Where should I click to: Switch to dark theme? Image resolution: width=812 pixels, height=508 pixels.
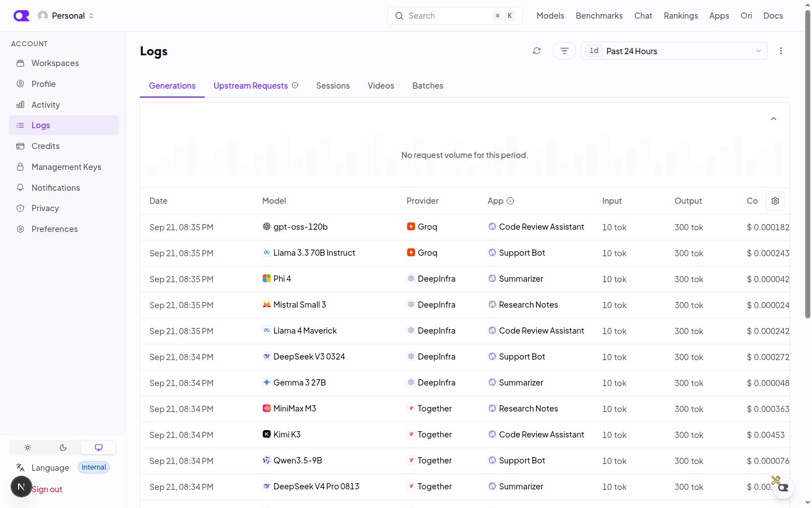[x=63, y=448]
